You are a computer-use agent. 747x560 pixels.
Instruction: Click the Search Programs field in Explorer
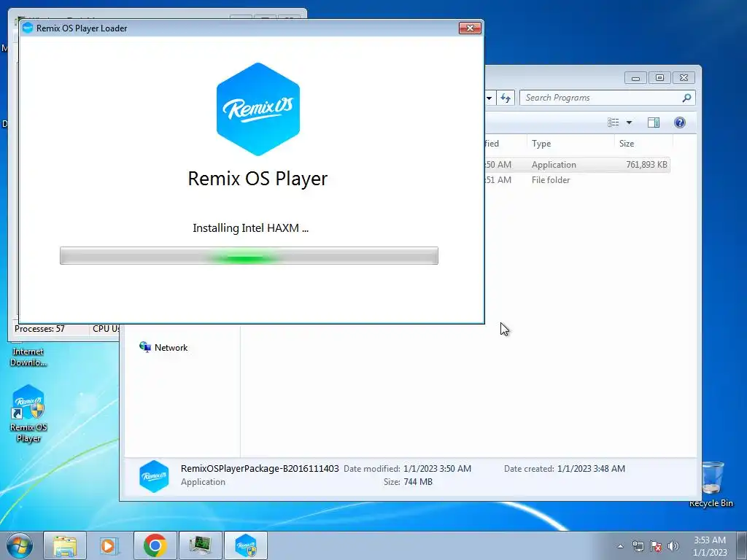(607, 98)
